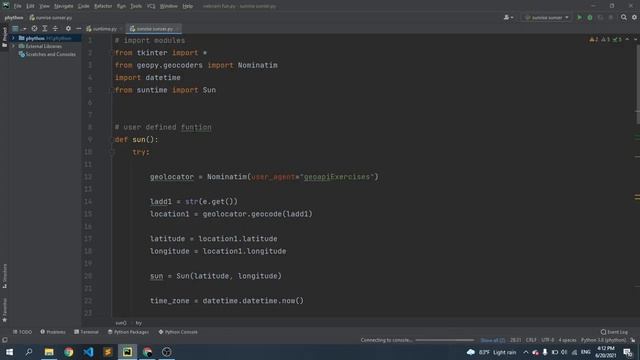Show hidden system tray icons

point(526,352)
